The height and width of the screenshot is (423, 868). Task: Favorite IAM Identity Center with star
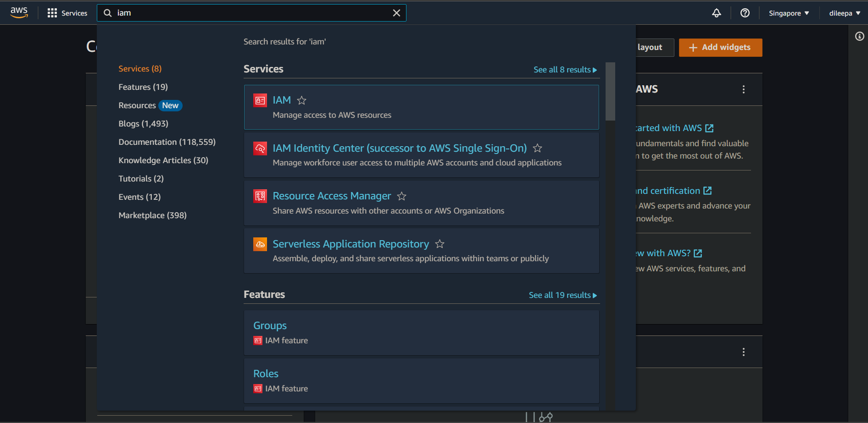(x=537, y=148)
